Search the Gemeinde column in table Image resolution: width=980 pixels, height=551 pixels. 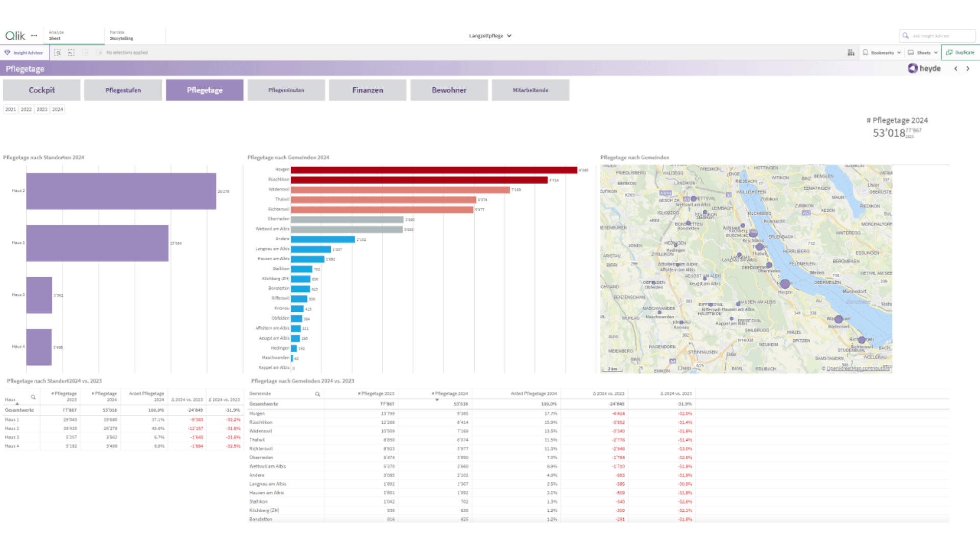(x=317, y=394)
